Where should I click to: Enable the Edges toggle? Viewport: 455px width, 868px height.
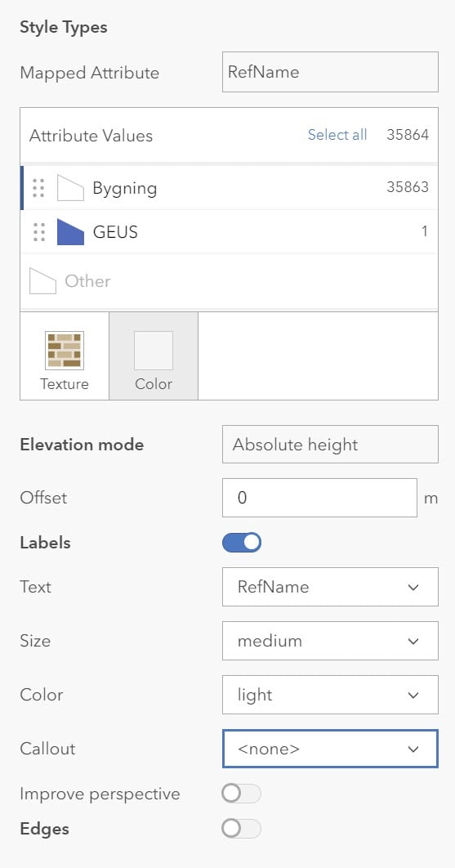point(241,829)
